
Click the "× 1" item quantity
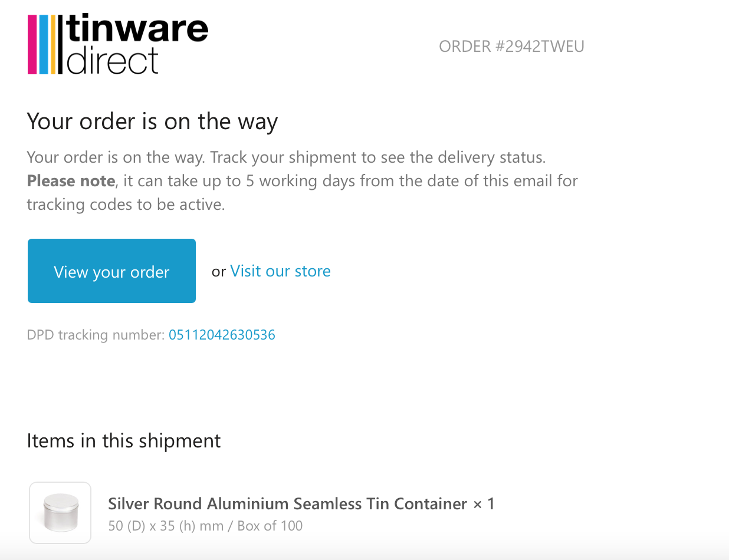(484, 504)
